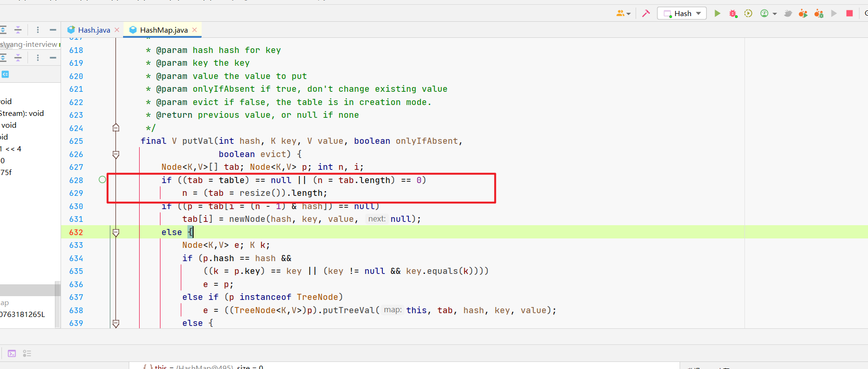Viewport: 868px width, 369px height.
Task: Collapse the else block fold at line 632
Action: tap(116, 232)
